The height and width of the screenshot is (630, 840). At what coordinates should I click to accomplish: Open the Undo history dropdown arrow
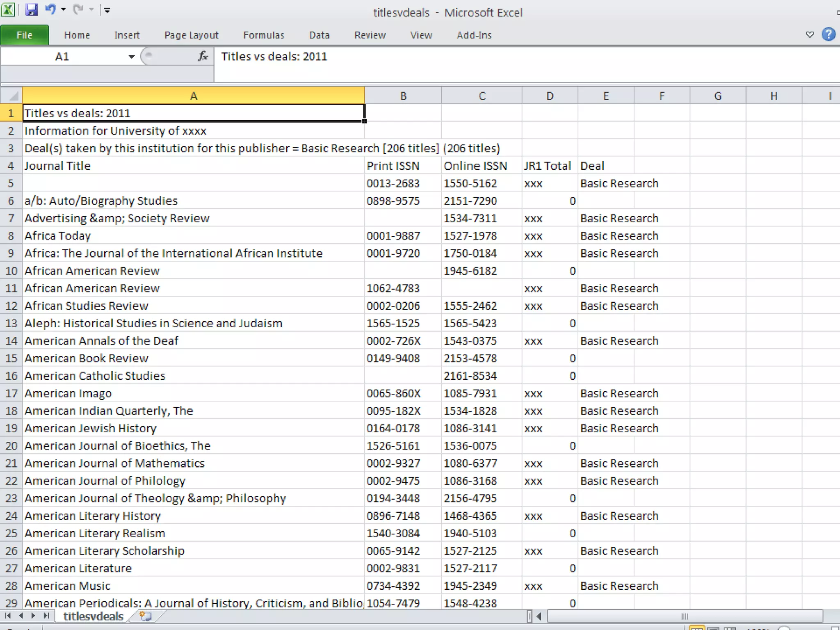[63, 9]
